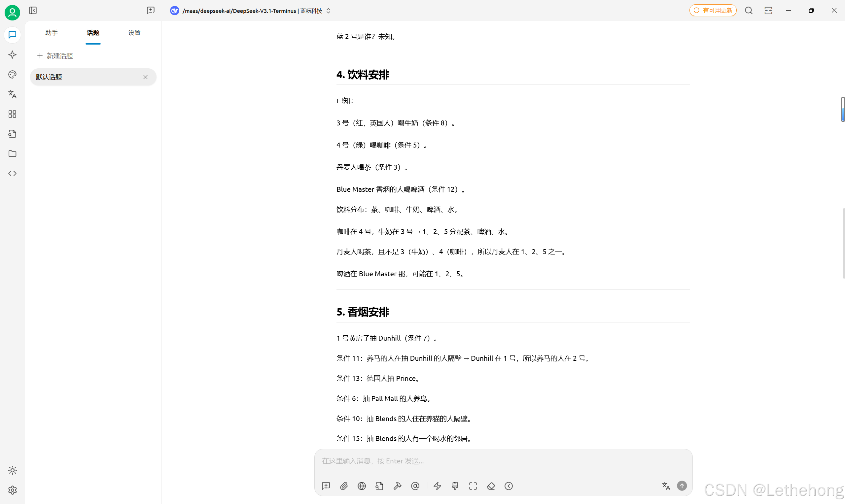Translate input text icon
This screenshot has width=845, height=504.
pyautogui.click(x=666, y=486)
